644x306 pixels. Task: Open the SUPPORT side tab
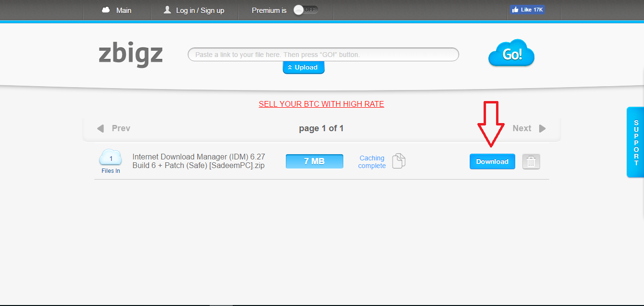(x=635, y=142)
